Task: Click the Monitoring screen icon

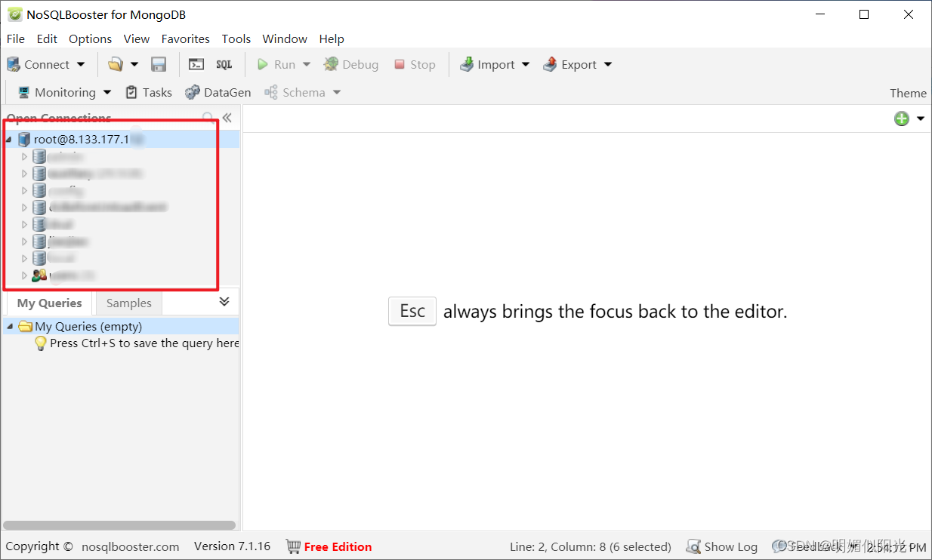Action: click(24, 92)
